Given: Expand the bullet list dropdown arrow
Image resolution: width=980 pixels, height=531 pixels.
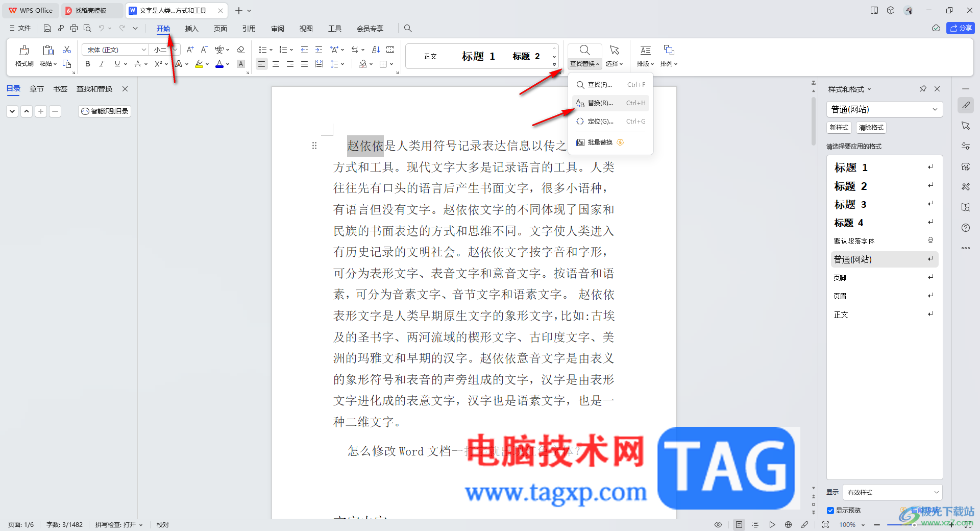Looking at the screenshot, I should point(271,50).
